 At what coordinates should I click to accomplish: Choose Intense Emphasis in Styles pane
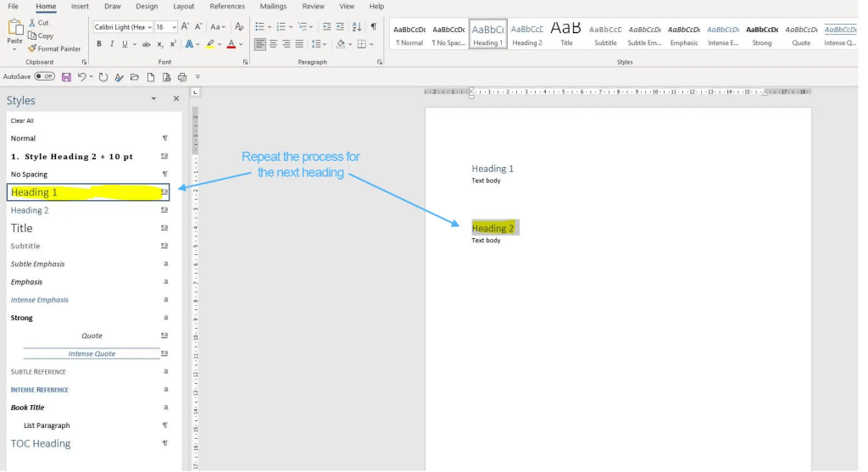(x=39, y=300)
